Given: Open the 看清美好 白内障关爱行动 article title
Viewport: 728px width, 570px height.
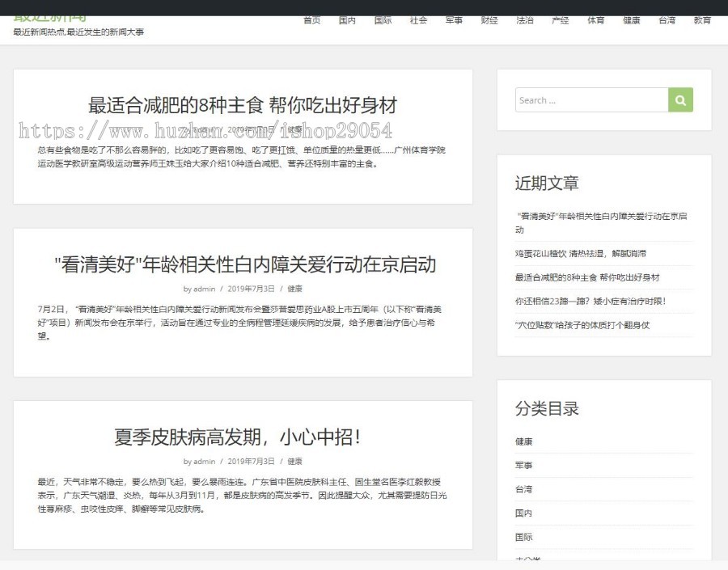Looking at the screenshot, I should coord(244,264).
